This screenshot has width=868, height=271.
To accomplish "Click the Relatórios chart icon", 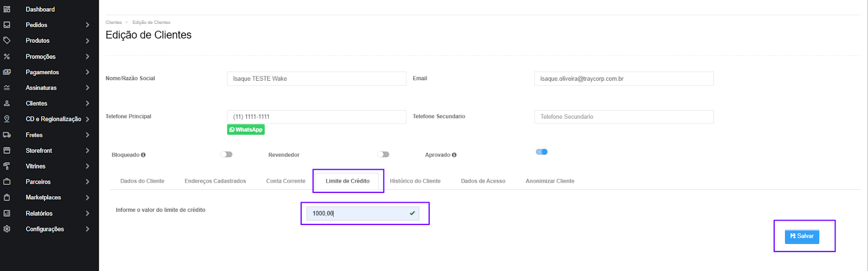I will [x=7, y=214].
